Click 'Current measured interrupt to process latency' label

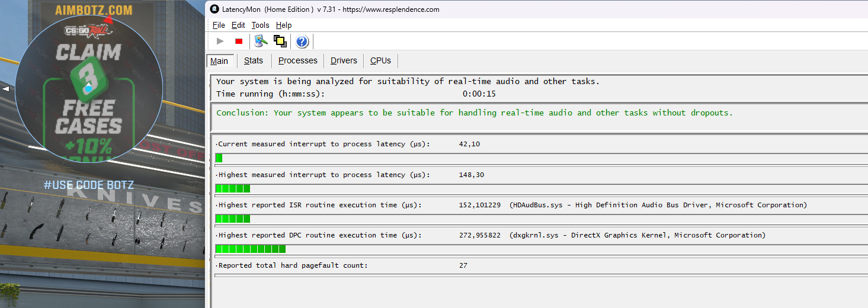[x=324, y=144]
